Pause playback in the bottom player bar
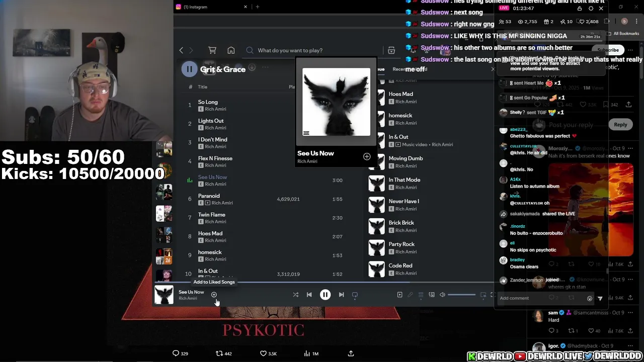Viewport: 644px width, 362px height. (x=325, y=295)
